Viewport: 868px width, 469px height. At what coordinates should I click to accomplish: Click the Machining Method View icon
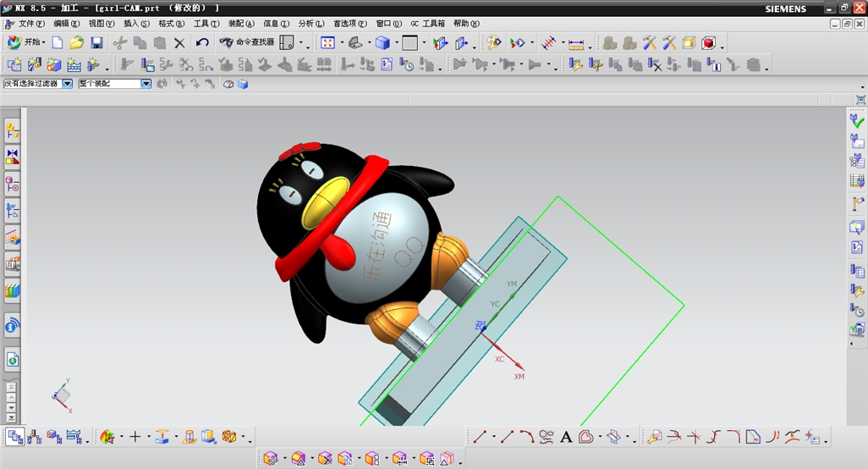[x=74, y=438]
